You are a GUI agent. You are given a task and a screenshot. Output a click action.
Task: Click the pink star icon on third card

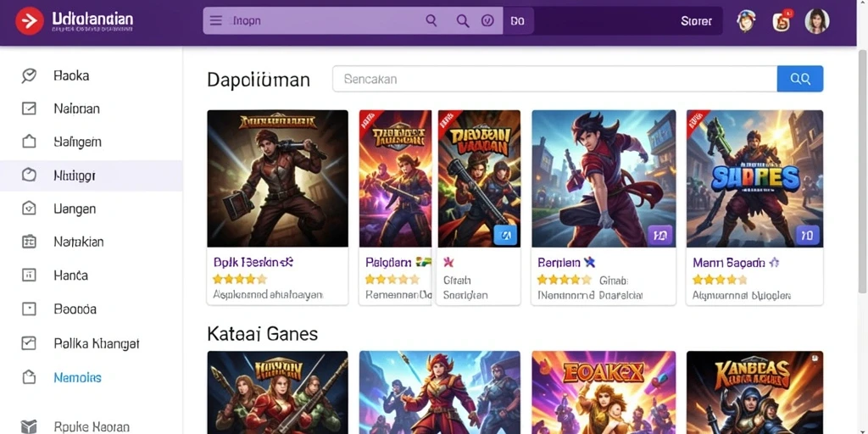pyautogui.click(x=448, y=262)
